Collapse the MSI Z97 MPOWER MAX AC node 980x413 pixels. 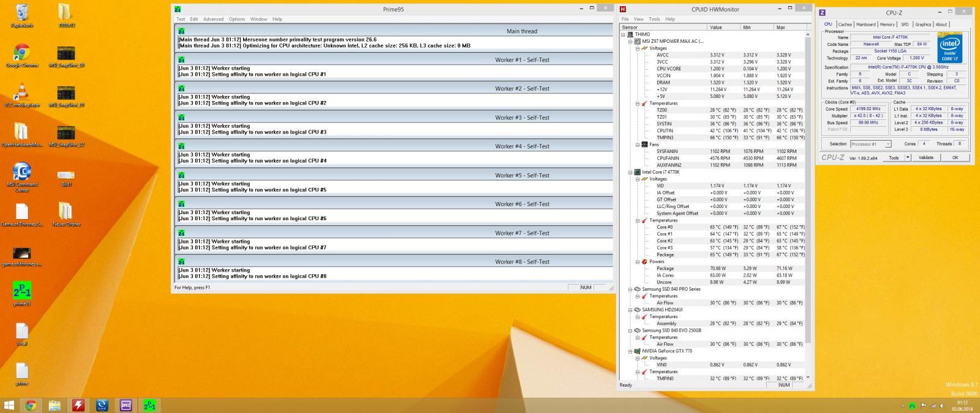pyautogui.click(x=630, y=42)
